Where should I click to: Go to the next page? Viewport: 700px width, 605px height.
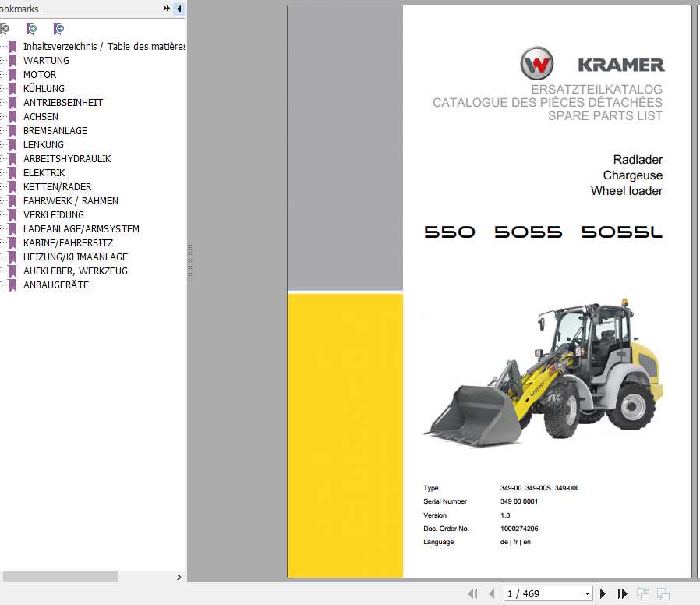[x=603, y=594]
